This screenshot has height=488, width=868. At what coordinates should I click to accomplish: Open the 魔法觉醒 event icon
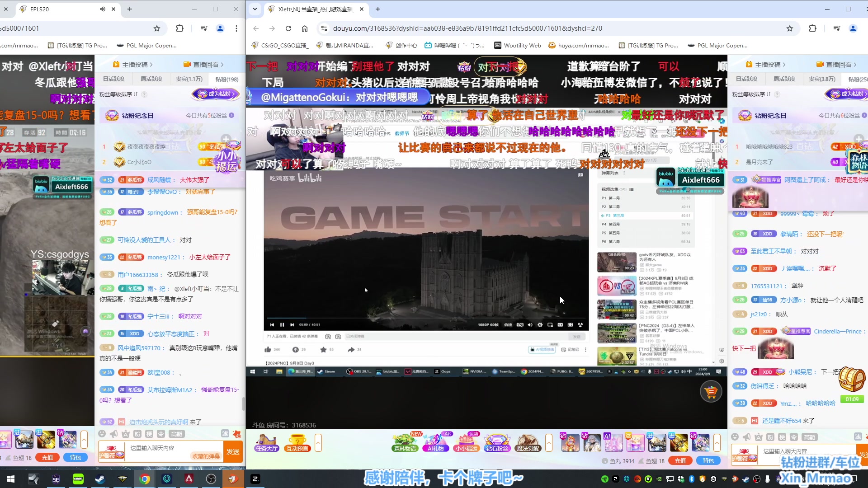point(528,443)
